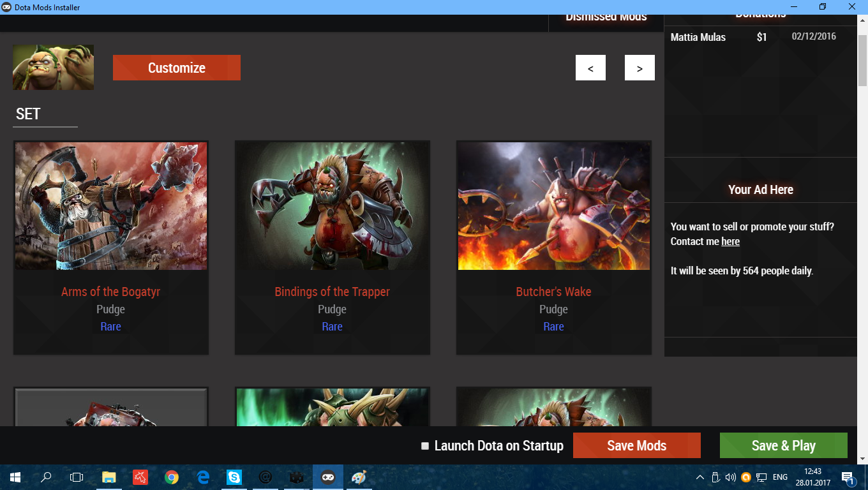Open Microsoft Edge from the taskbar
Image resolution: width=868 pixels, height=490 pixels.
coord(203,477)
